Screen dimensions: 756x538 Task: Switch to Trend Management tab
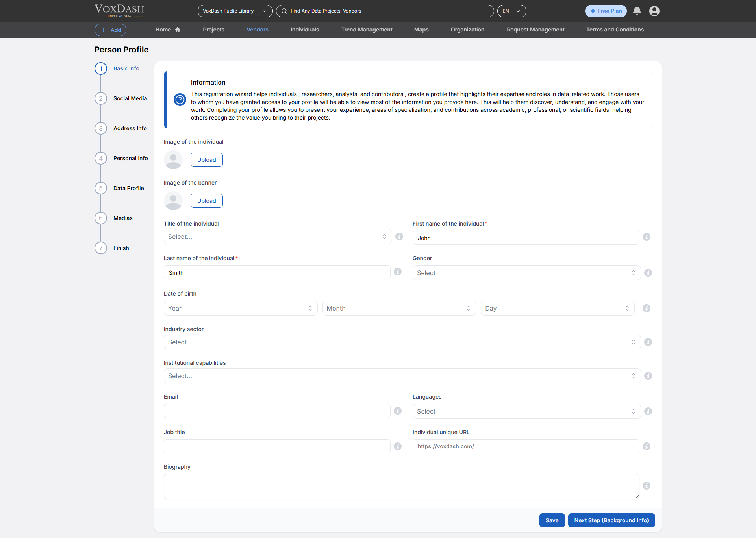click(367, 30)
